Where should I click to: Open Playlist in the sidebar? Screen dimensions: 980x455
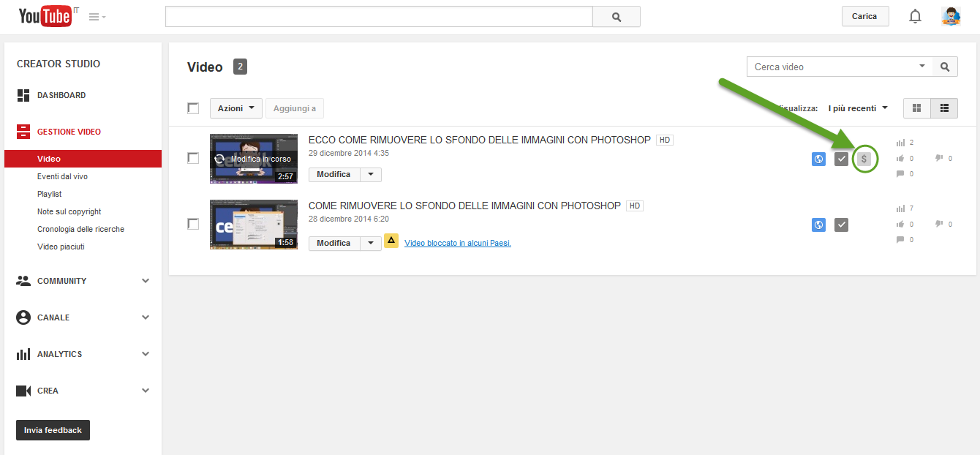(x=50, y=194)
